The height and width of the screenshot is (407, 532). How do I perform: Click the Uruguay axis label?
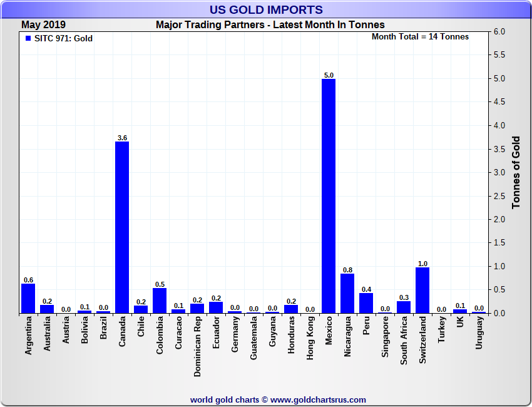click(479, 332)
